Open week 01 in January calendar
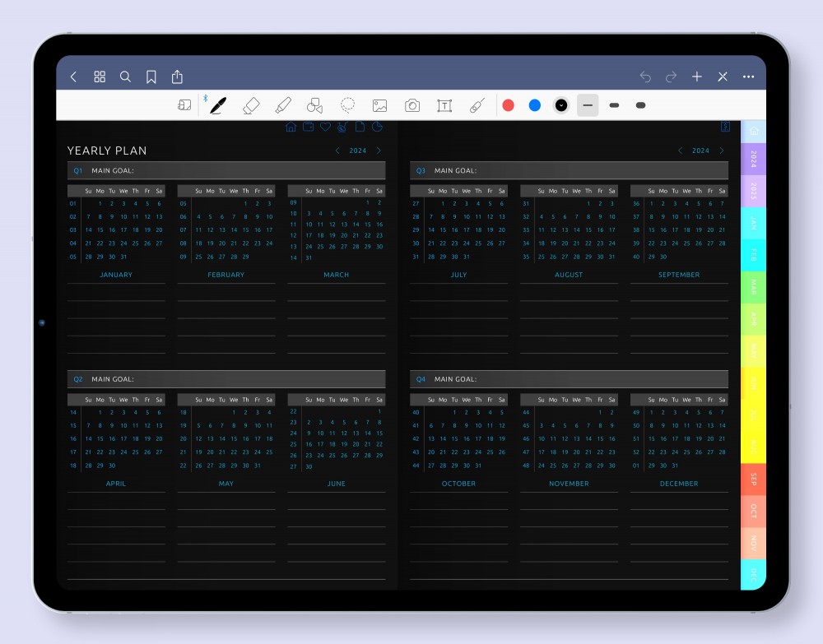823x644 pixels. [73, 203]
